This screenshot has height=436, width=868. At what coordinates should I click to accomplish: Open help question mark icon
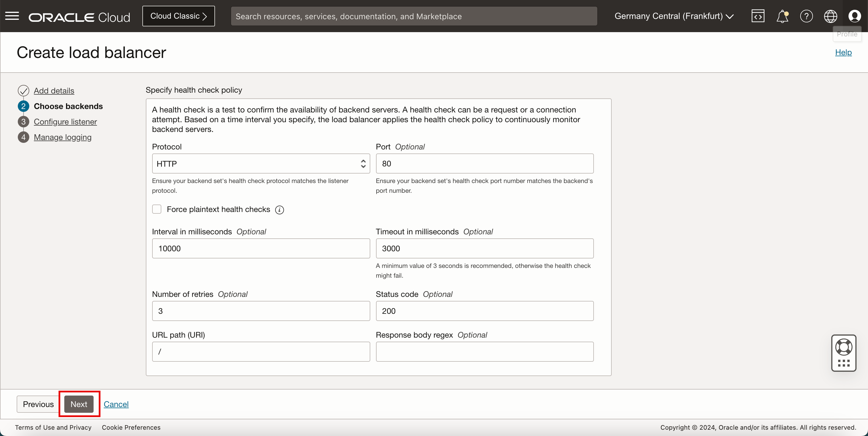tap(806, 16)
